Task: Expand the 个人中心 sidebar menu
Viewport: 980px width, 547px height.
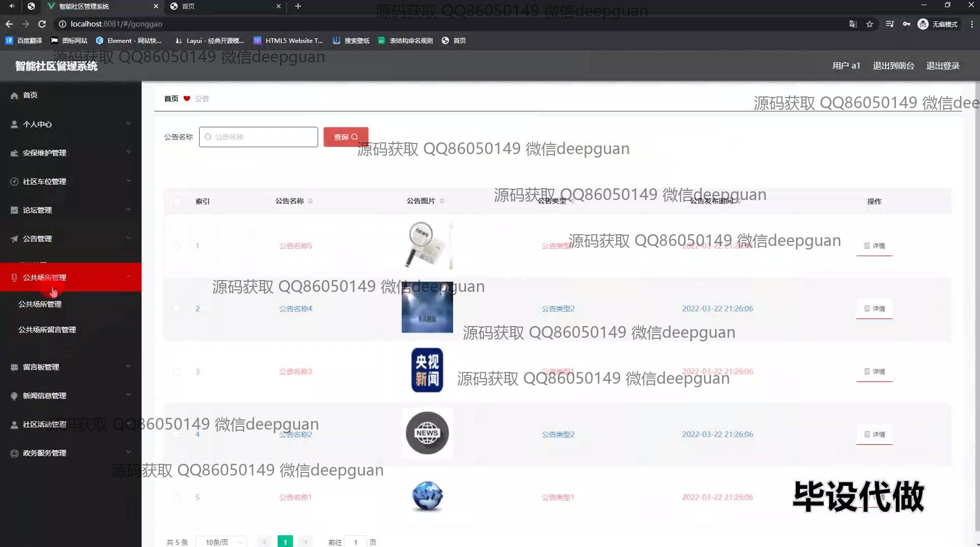Action: click(70, 124)
